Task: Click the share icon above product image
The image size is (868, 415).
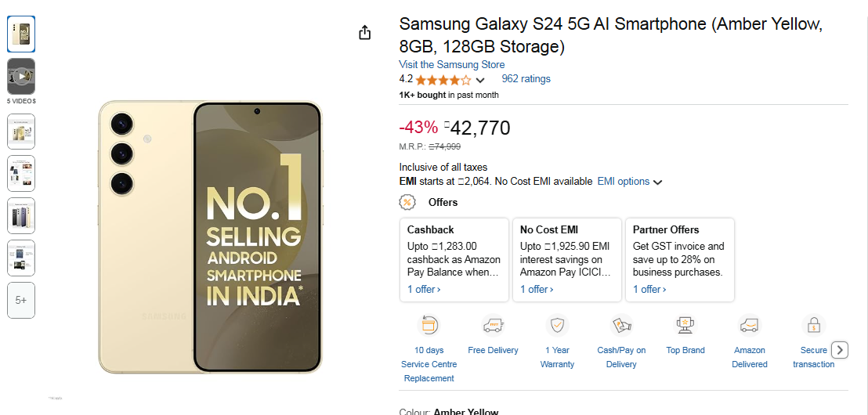Action: [x=364, y=32]
